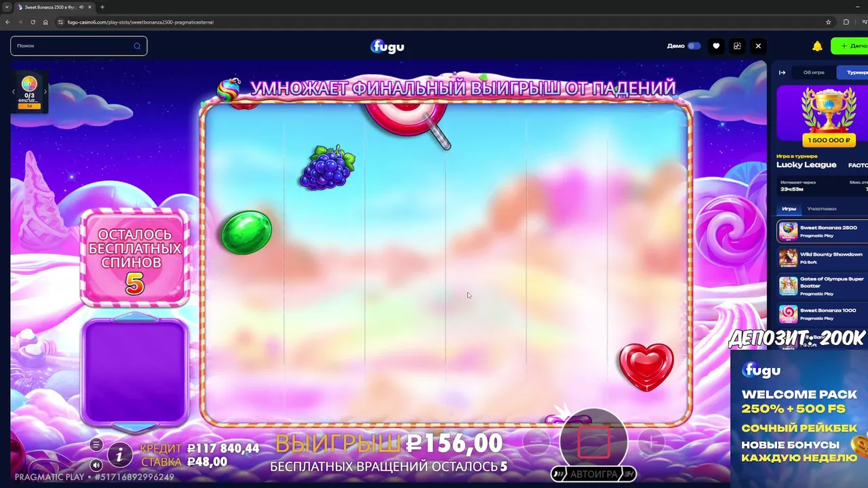Toggle the Демо mode switch
The image size is (868, 488).
coord(694,46)
